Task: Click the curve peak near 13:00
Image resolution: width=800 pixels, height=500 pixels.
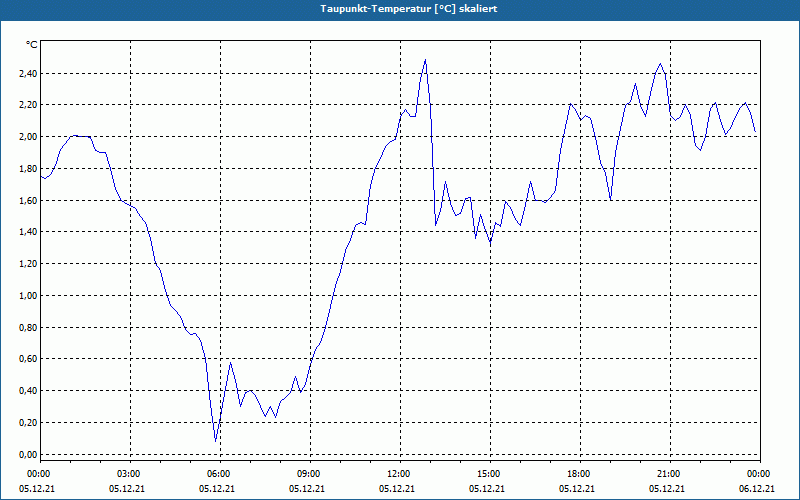Action: point(425,60)
